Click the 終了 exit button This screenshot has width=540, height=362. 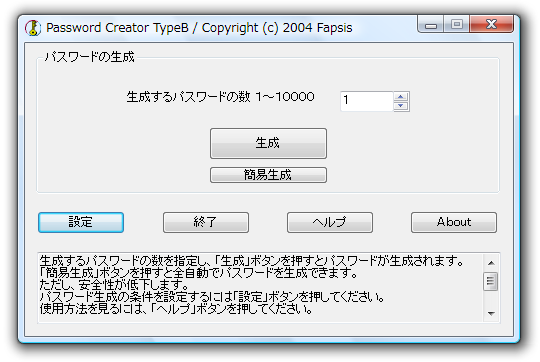click(206, 222)
